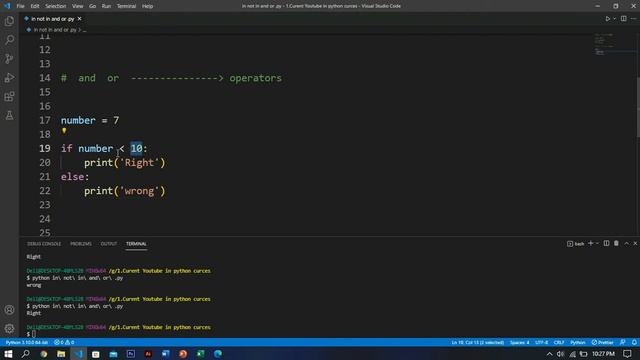Open Photoshop from the taskbar
The width and height of the screenshot is (640, 360).
[x=131, y=354]
